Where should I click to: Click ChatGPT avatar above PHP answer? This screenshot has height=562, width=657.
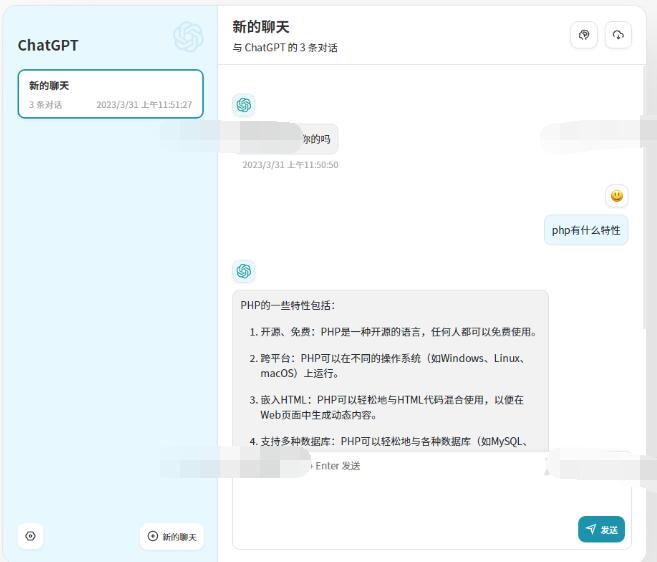(x=244, y=271)
